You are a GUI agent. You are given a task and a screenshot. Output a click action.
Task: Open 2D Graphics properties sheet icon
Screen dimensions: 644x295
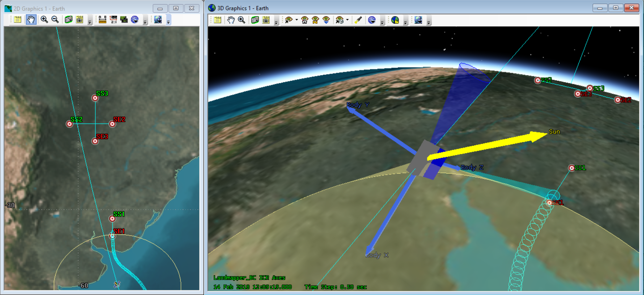click(18, 20)
